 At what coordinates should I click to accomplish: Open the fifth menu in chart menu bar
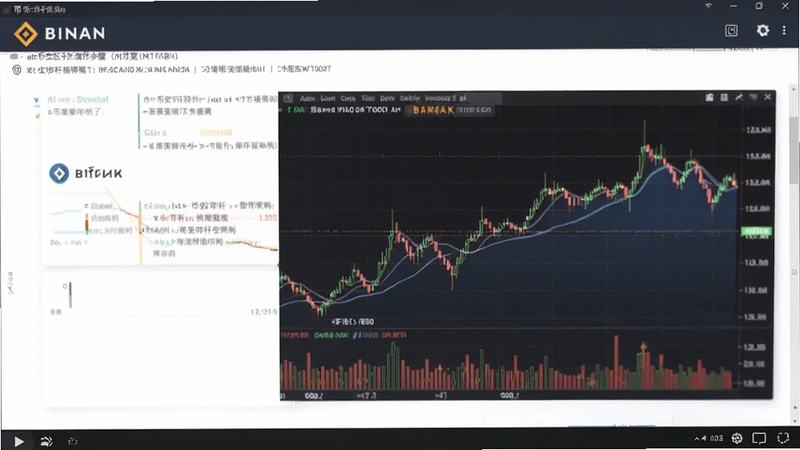387,98
